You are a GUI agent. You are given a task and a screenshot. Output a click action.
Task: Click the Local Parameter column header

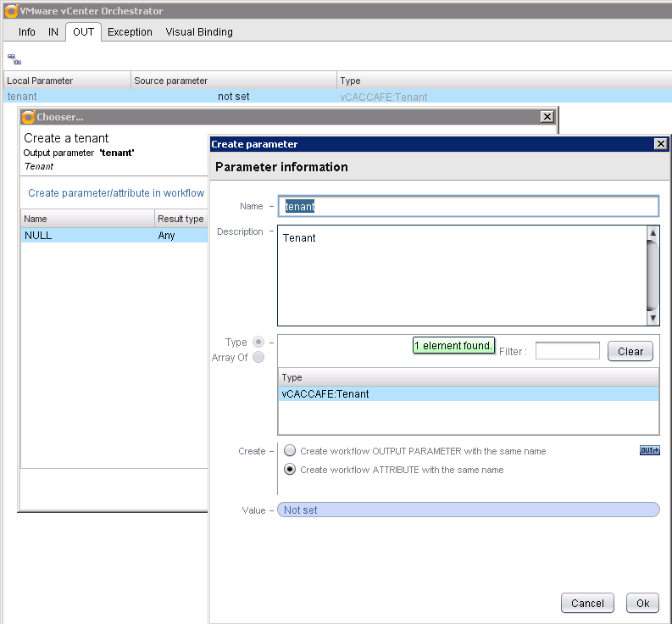[x=67, y=81]
